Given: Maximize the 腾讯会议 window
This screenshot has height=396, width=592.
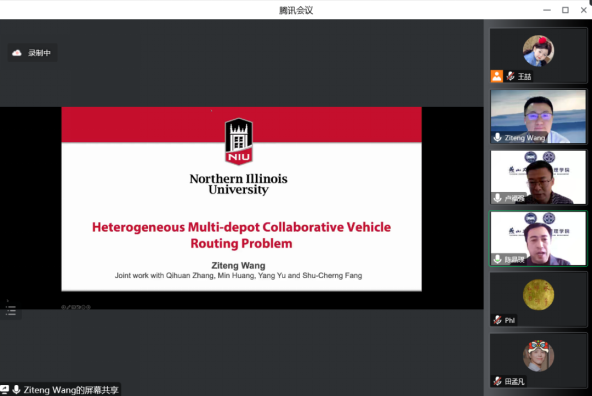Looking at the screenshot, I should click(565, 10).
